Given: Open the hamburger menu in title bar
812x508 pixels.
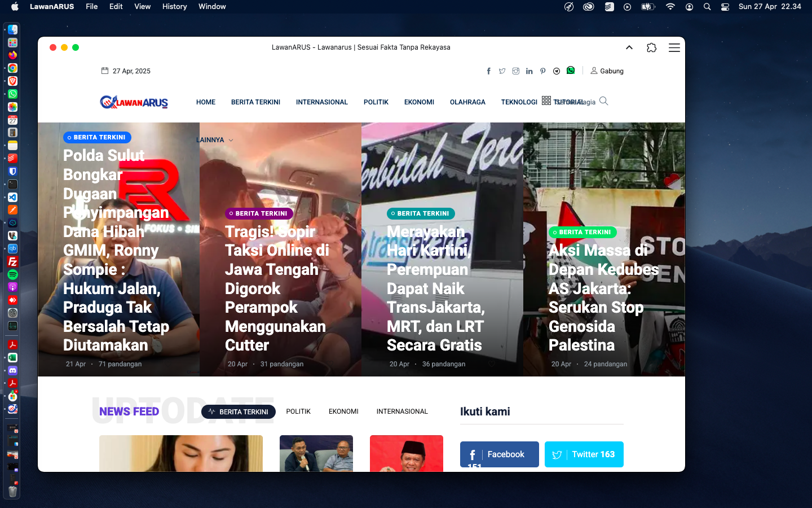Looking at the screenshot, I should point(674,48).
